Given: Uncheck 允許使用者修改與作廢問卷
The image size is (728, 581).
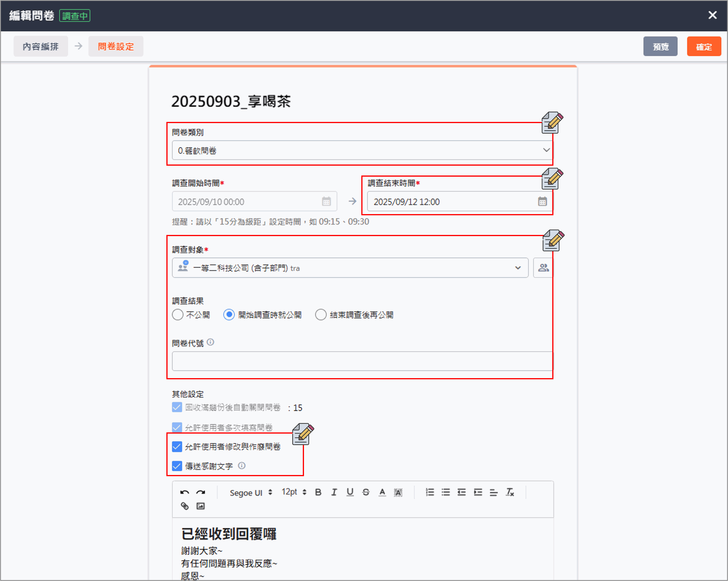Looking at the screenshot, I should 177,447.
